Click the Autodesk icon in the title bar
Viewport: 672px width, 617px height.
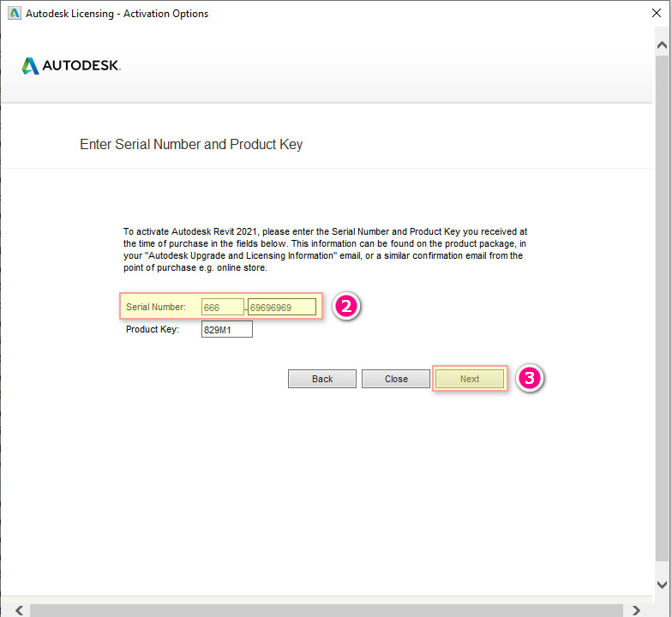14,13
